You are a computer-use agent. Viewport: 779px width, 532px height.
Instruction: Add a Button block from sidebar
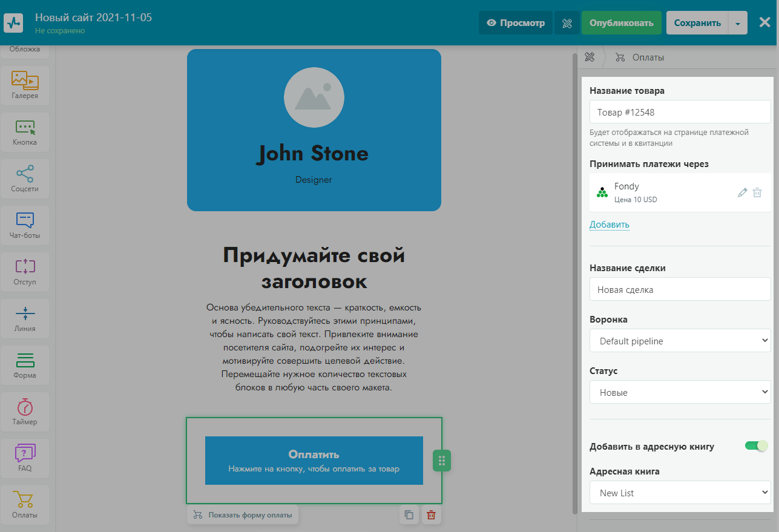point(25,131)
